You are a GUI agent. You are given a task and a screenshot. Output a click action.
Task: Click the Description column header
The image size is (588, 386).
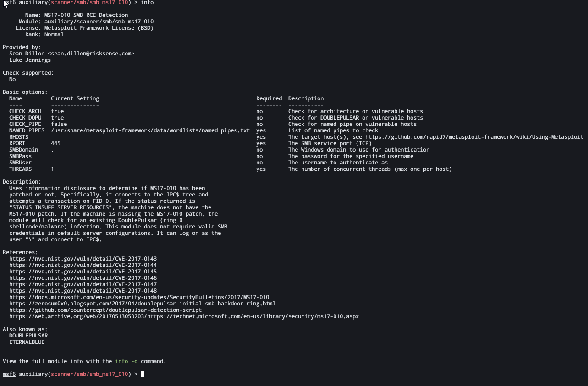[306, 98]
